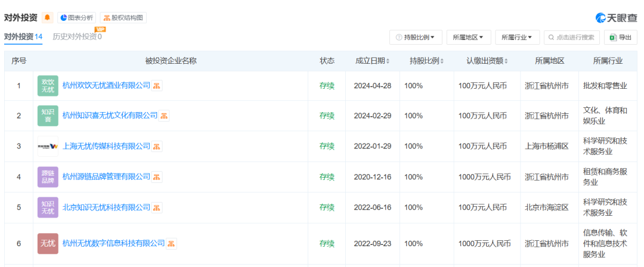Switch to 历史对外投资 tab
644x267 pixels.
[x=76, y=37]
